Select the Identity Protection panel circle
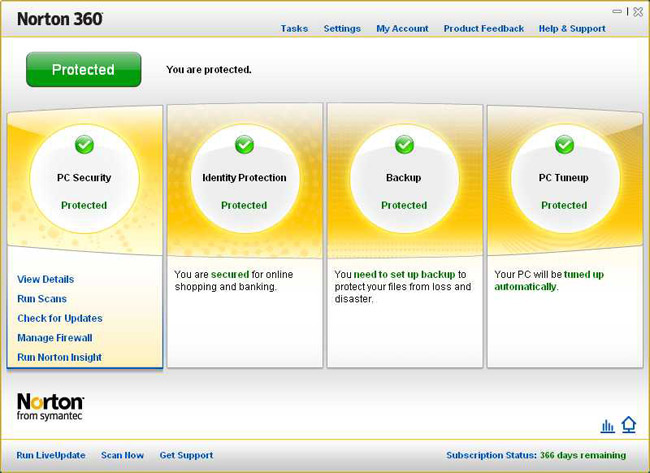The image size is (650, 473). click(244, 179)
